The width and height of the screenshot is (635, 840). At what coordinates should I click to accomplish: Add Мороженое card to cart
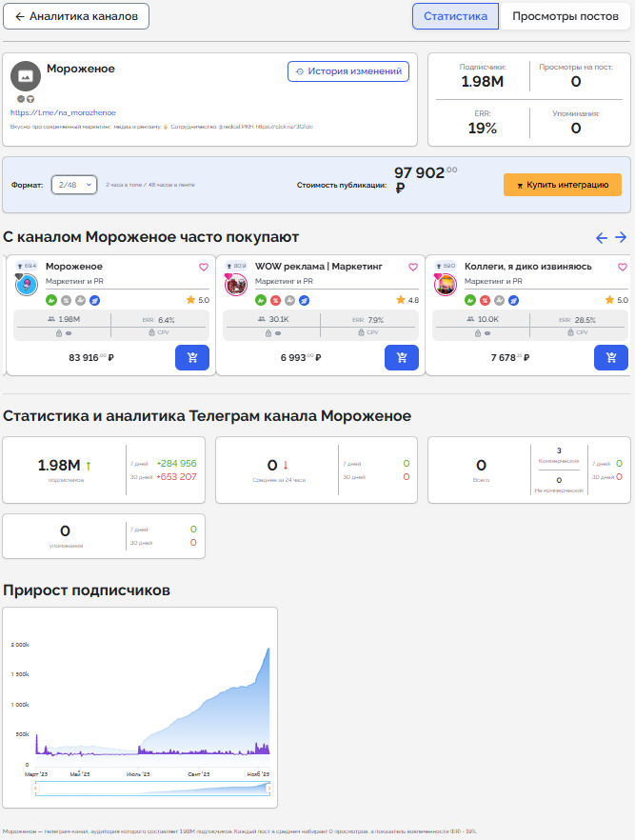point(192,357)
